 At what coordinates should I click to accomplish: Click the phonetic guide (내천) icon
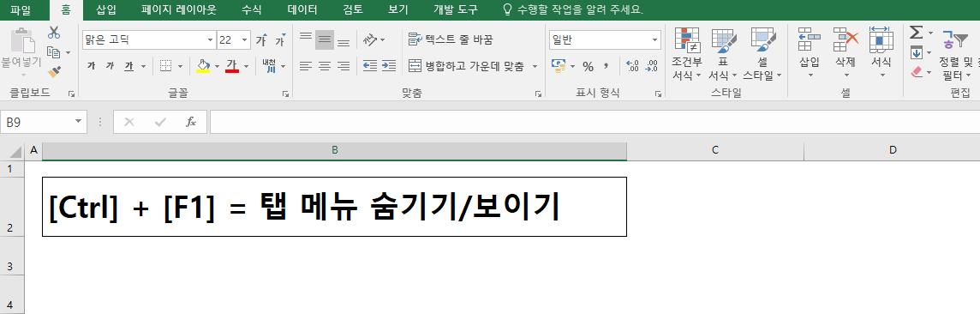click(269, 66)
